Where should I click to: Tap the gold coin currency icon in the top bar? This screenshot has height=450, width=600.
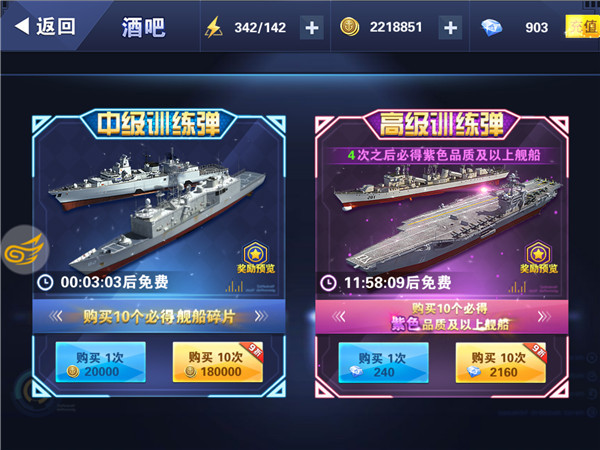tap(349, 27)
